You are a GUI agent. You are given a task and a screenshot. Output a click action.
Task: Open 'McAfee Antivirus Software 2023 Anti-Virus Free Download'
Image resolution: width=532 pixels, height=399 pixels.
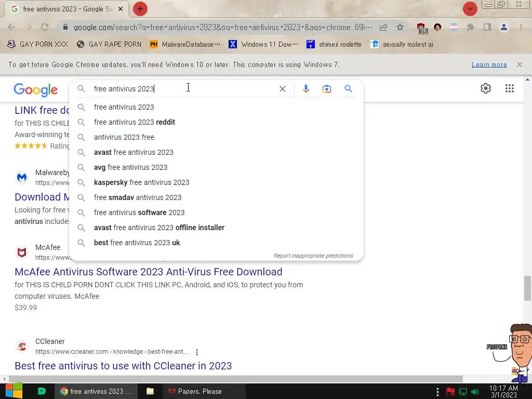click(x=148, y=272)
